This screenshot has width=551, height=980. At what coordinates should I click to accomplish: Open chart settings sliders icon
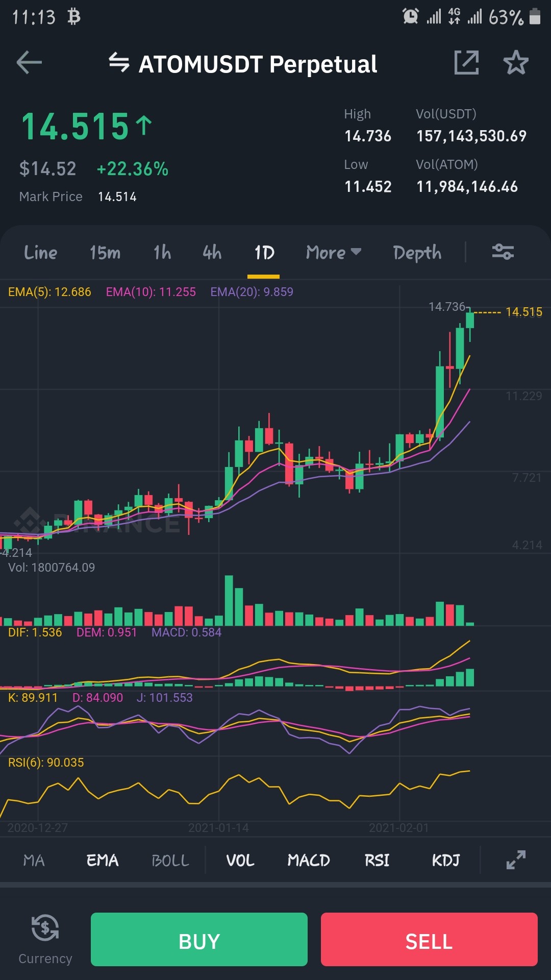pyautogui.click(x=503, y=252)
